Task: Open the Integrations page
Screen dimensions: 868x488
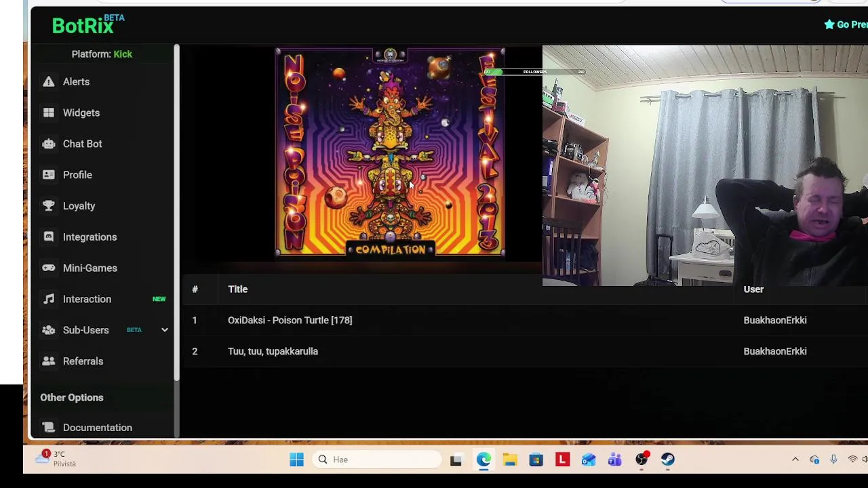Action: coord(90,237)
